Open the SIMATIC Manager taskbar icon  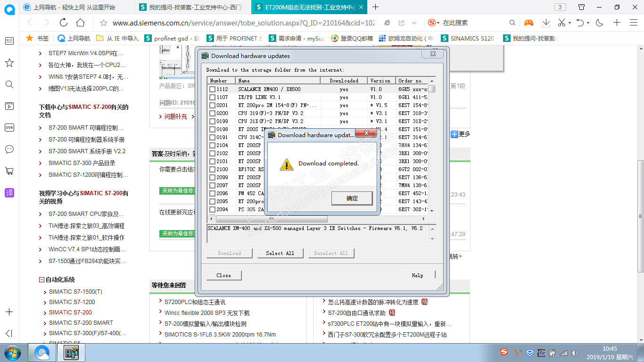pyautogui.click(x=71, y=353)
